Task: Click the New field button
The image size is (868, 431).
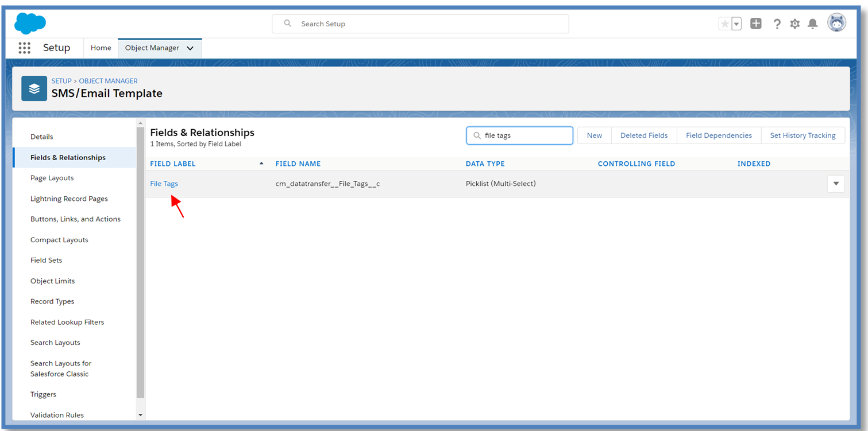Action: tap(595, 135)
